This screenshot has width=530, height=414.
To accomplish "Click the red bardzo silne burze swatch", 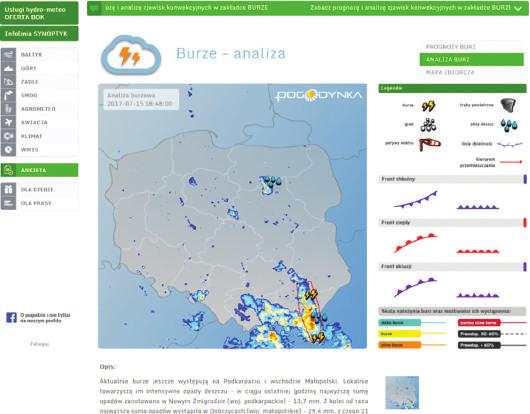I will (479, 323).
